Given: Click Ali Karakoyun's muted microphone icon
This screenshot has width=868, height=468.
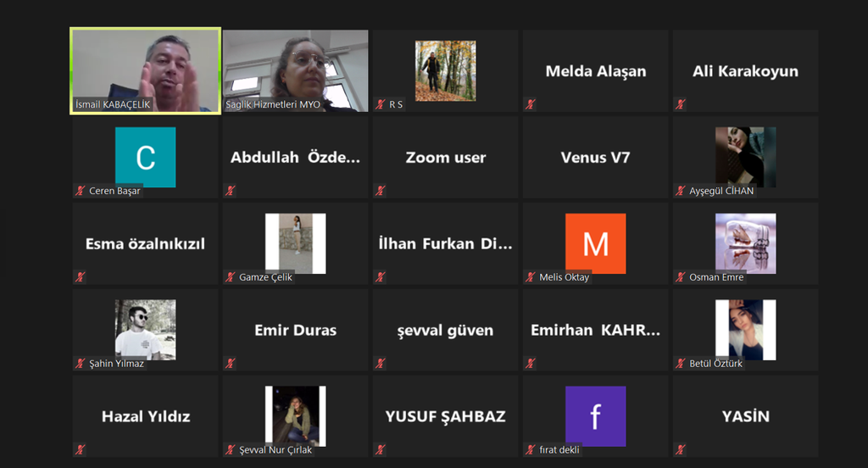Looking at the screenshot, I should 681,104.
